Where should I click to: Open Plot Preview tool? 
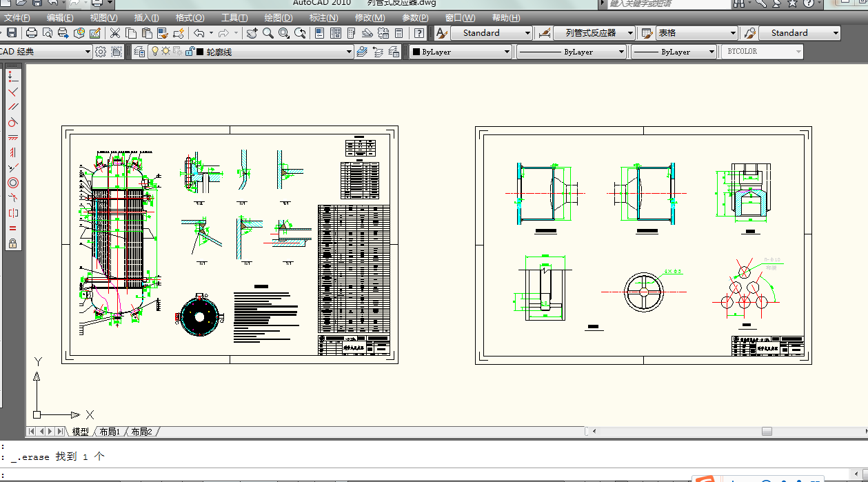[x=48, y=32]
